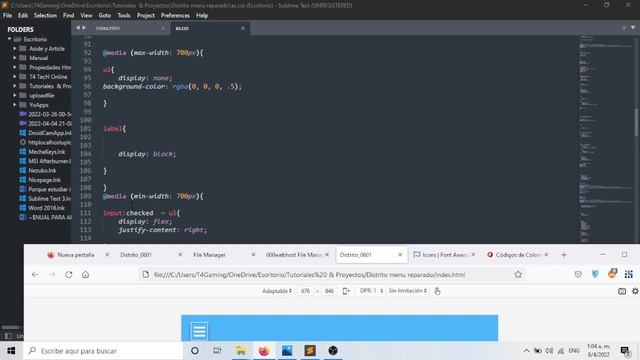Switch to the File Manager browser tab
The image size is (640, 360).
coord(209,255)
